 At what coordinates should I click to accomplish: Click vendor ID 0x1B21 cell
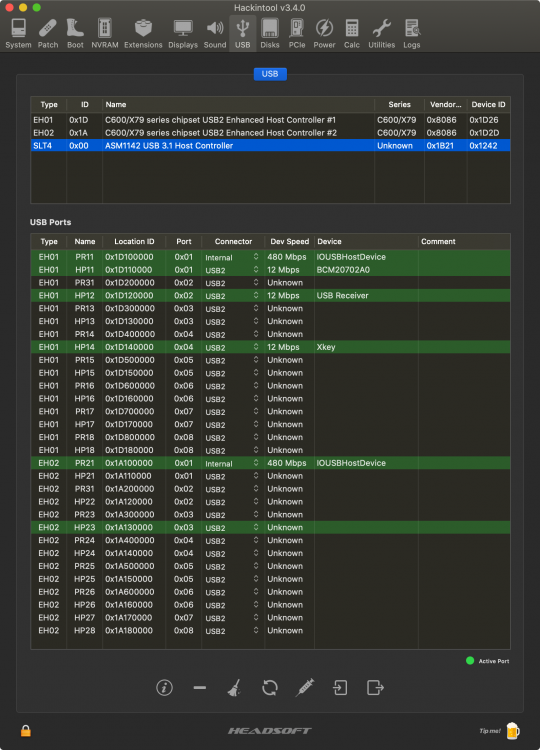point(441,145)
